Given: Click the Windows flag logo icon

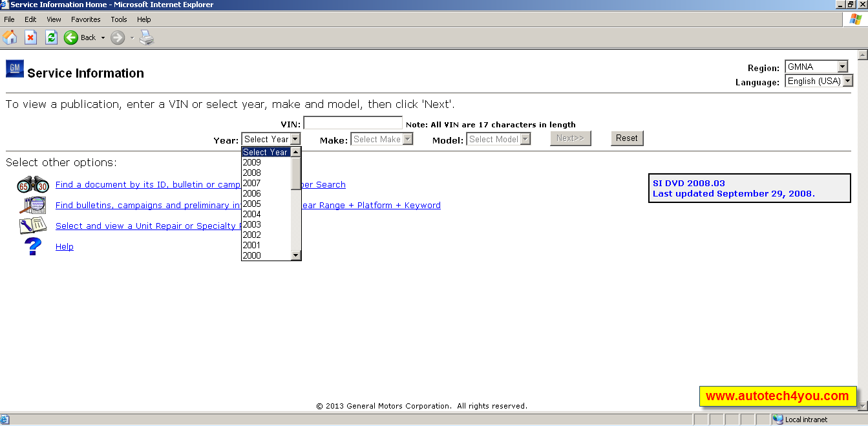Looking at the screenshot, I should (x=856, y=19).
